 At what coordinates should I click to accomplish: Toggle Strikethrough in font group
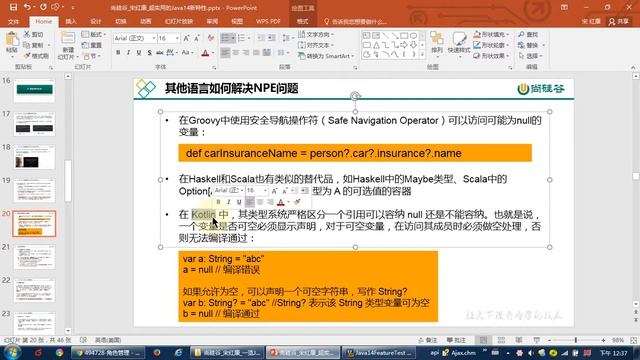coord(160,53)
